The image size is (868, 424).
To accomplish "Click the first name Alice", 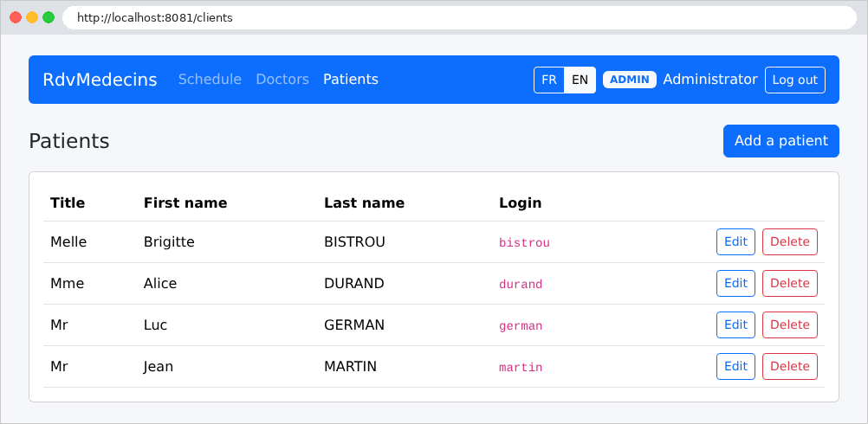I will point(160,283).
